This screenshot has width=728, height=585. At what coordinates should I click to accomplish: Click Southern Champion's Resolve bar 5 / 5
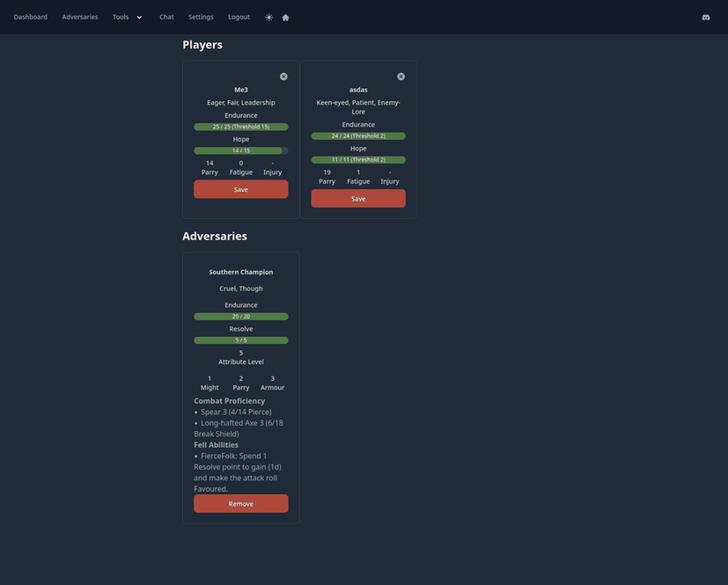click(x=240, y=340)
